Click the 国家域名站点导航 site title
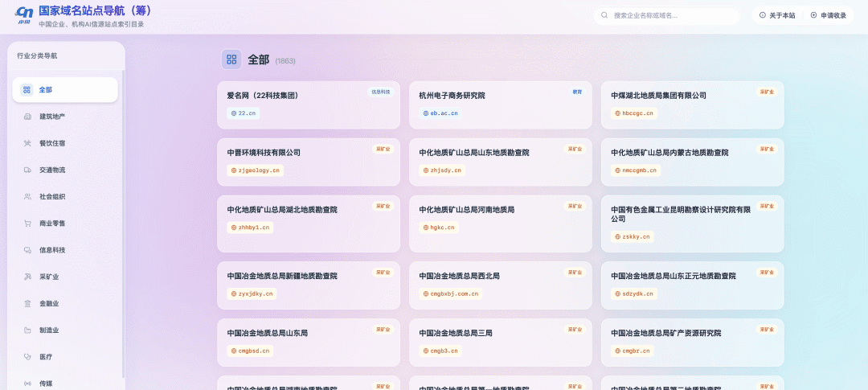868x390 pixels. click(x=95, y=10)
